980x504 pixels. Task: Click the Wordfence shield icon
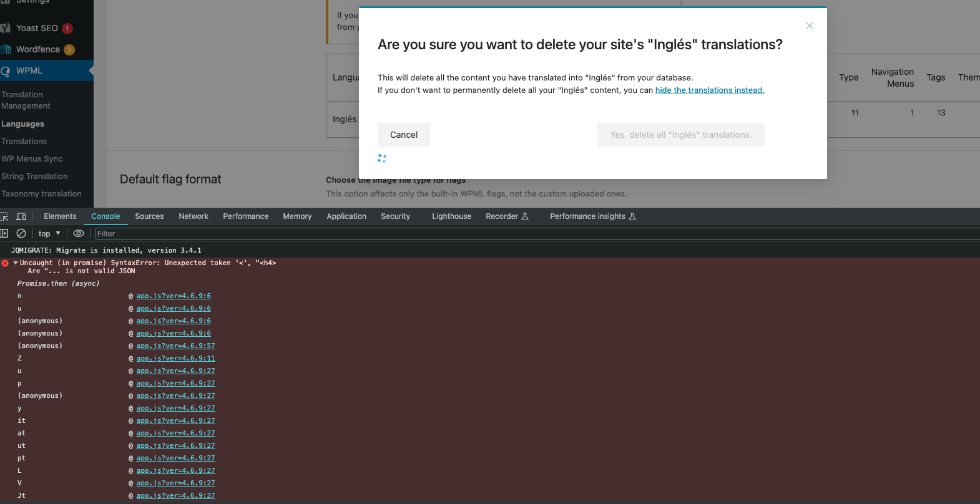[6, 49]
